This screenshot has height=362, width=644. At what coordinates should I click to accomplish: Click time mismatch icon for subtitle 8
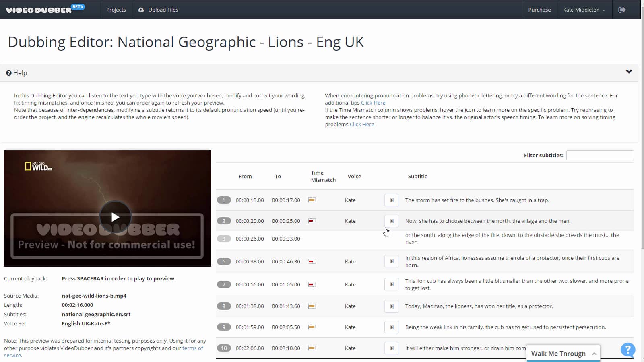312,306
